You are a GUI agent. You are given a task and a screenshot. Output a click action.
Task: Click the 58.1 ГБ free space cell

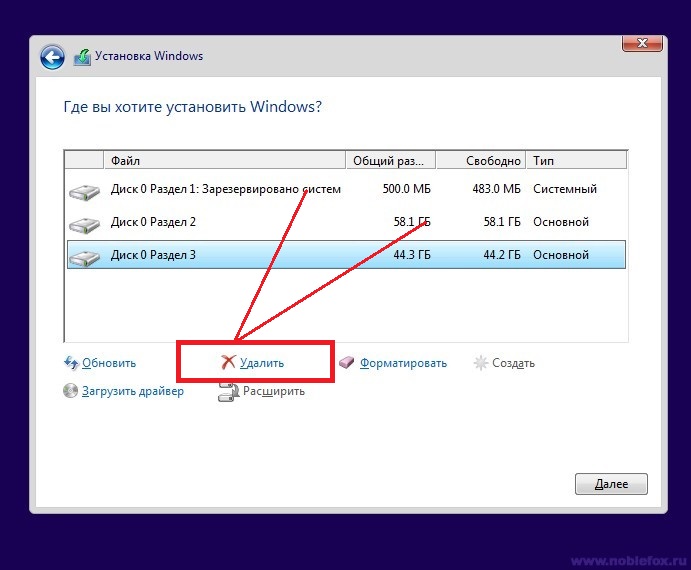pyautogui.click(x=502, y=222)
